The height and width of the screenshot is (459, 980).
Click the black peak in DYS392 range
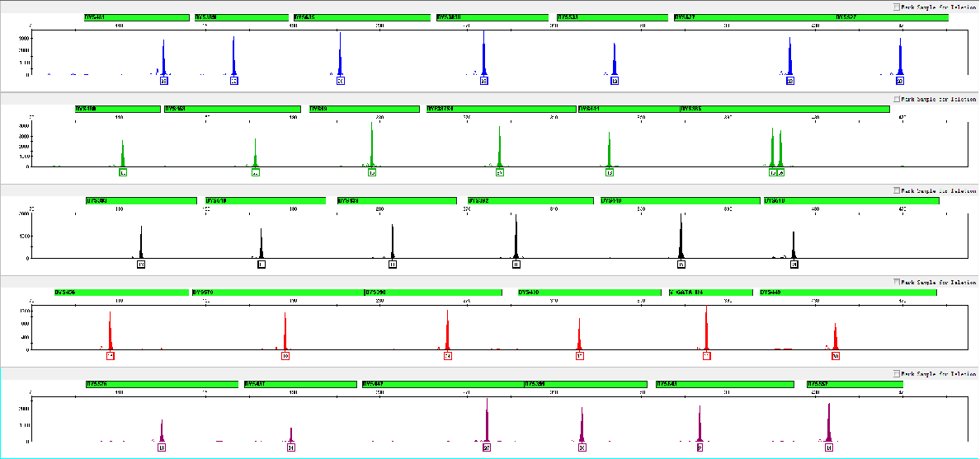(516, 236)
